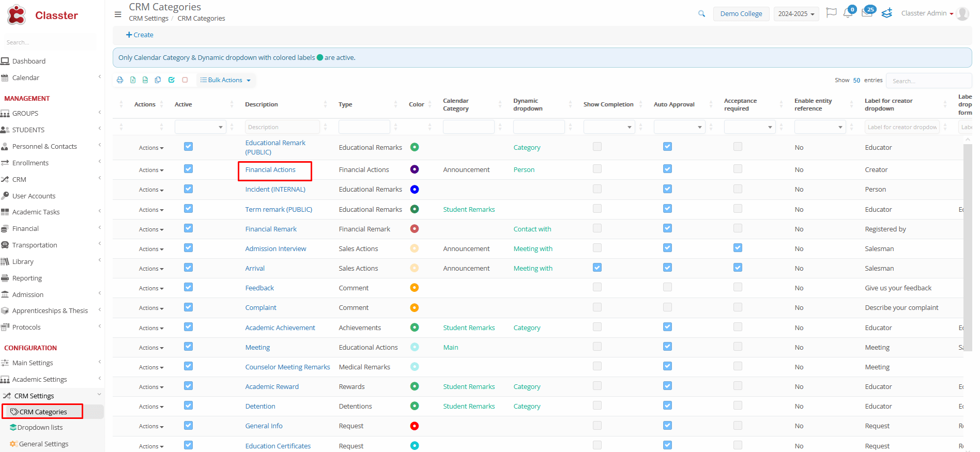
Task: Uncheck Active checkbox for Financial Actions row
Action: point(188,169)
